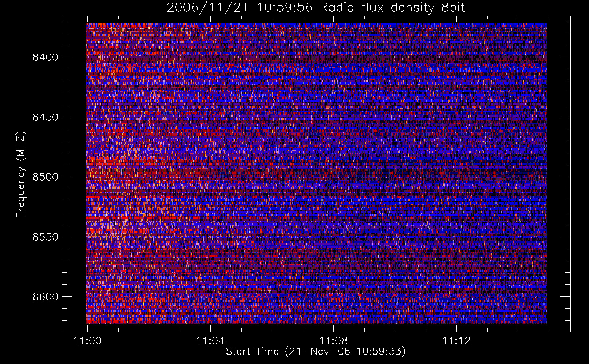Click the 'Frequency (MHZ)' axis title
The width and height of the screenshot is (589, 364).
(x=21, y=175)
